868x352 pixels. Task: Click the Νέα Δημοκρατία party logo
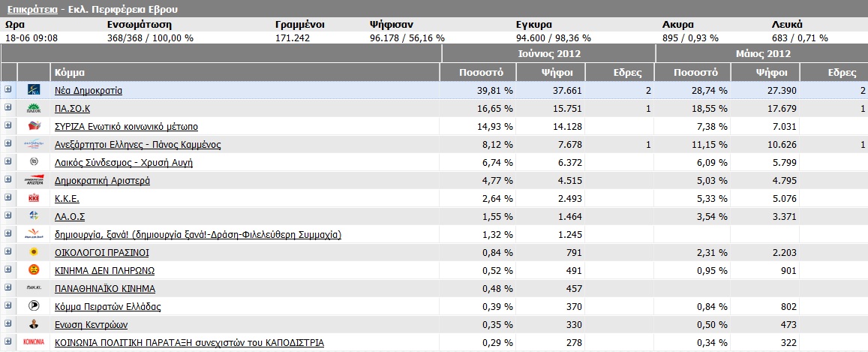tap(33, 90)
